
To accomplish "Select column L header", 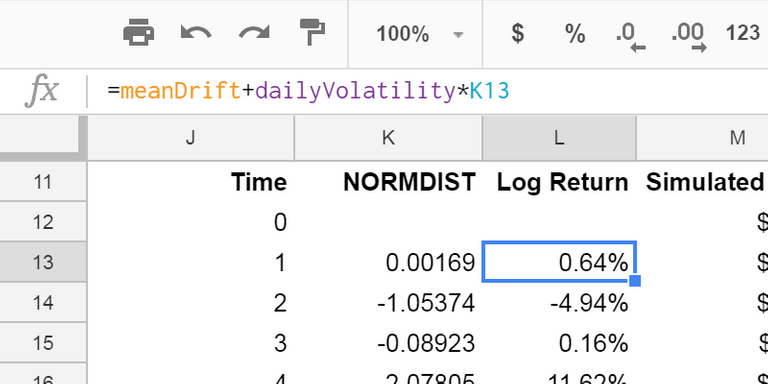I will (559, 138).
